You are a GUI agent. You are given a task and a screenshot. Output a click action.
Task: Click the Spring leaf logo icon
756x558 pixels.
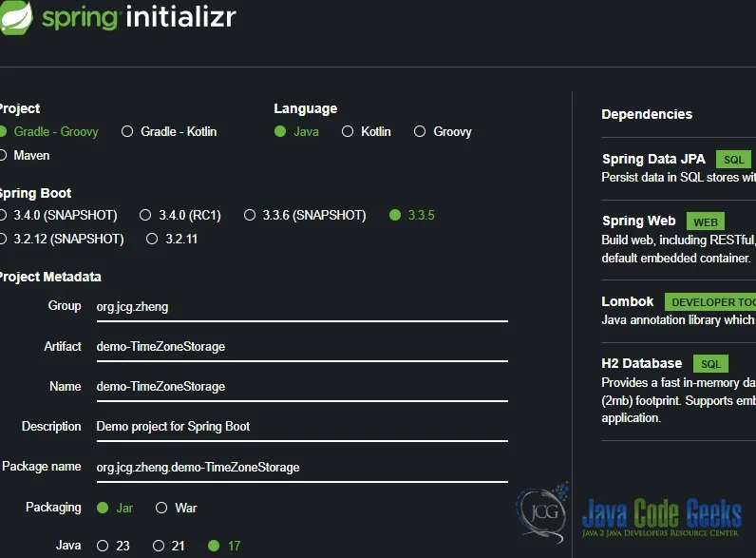point(16,17)
